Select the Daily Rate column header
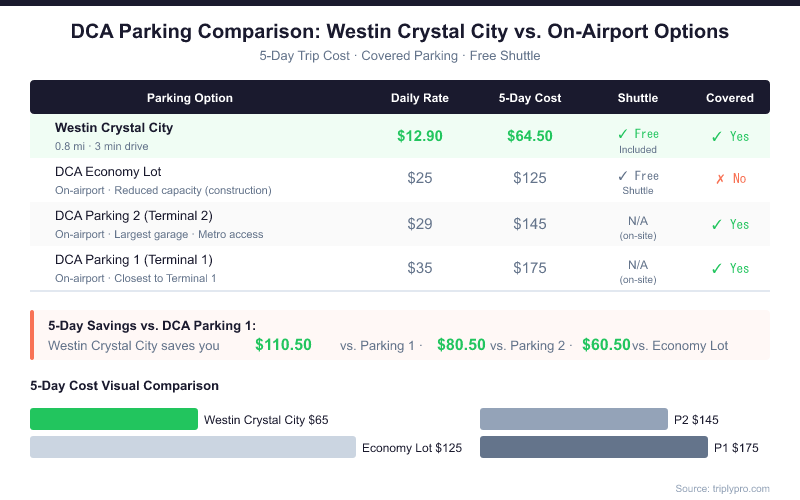The width and height of the screenshot is (800, 500). (x=420, y=98)
